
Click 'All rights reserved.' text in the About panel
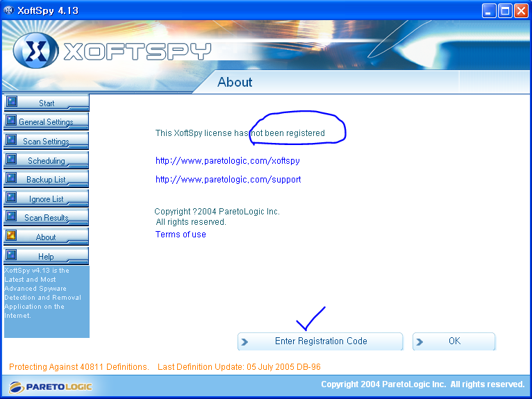pyautogui.click(x=191, y=222)
